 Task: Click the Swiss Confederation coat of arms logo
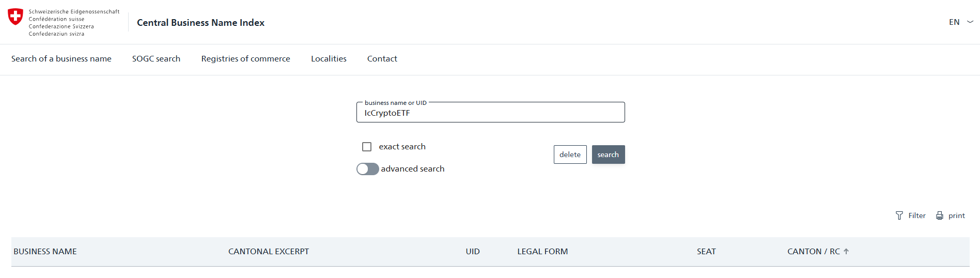(15, 17)
